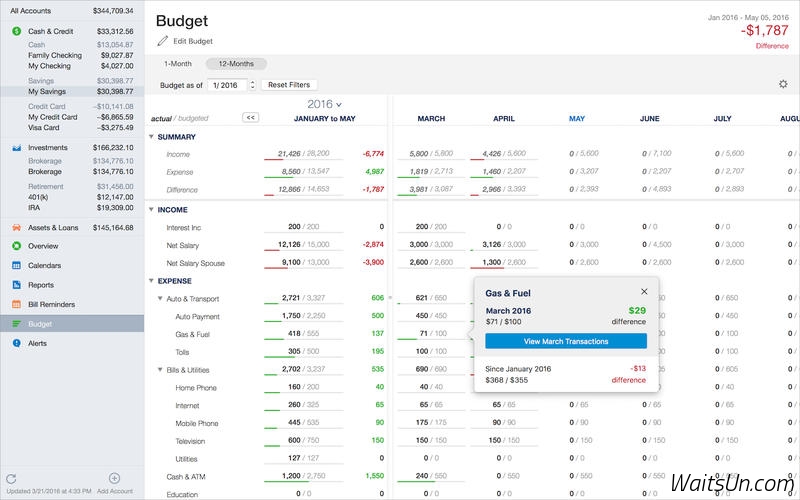800x500 pixels.
Task: Click the refresh icon at bottom left
Action: 11,479
